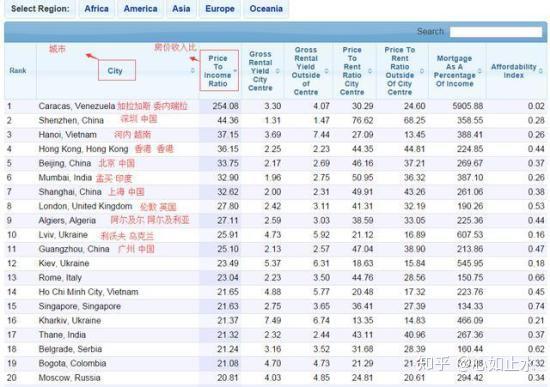
Task: Sort by Gross Rental Yield City Centre
Action: coord(277,71)
